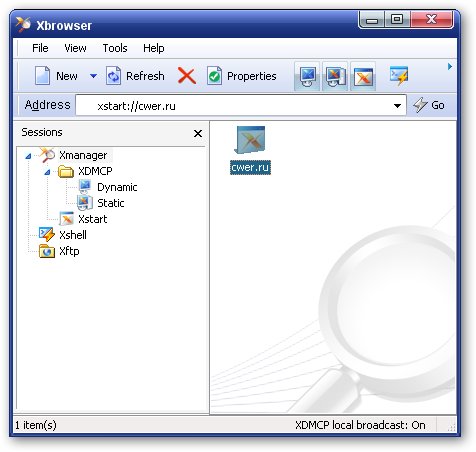Toggle the XDMCP Dynamic view toolbar icon
This screenshot has height=452, width=476.
307,76
